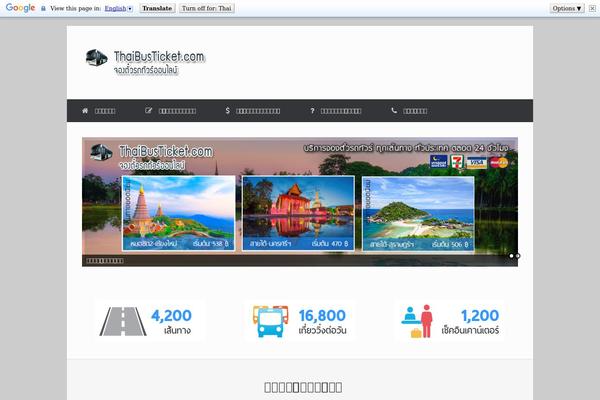This screenshot has width=600, height=400.
Task: Close the Google translate bar
Action: click(592, 8)
